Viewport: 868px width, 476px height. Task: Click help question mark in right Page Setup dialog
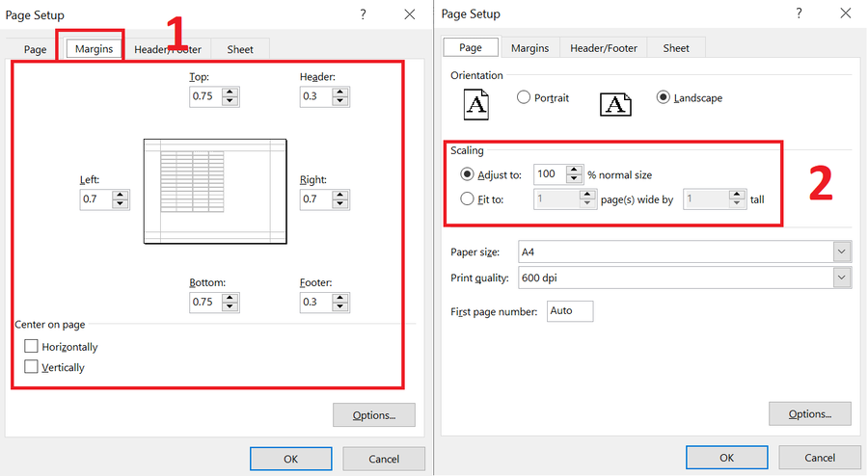pyautogui.click(x=799, y=13)
